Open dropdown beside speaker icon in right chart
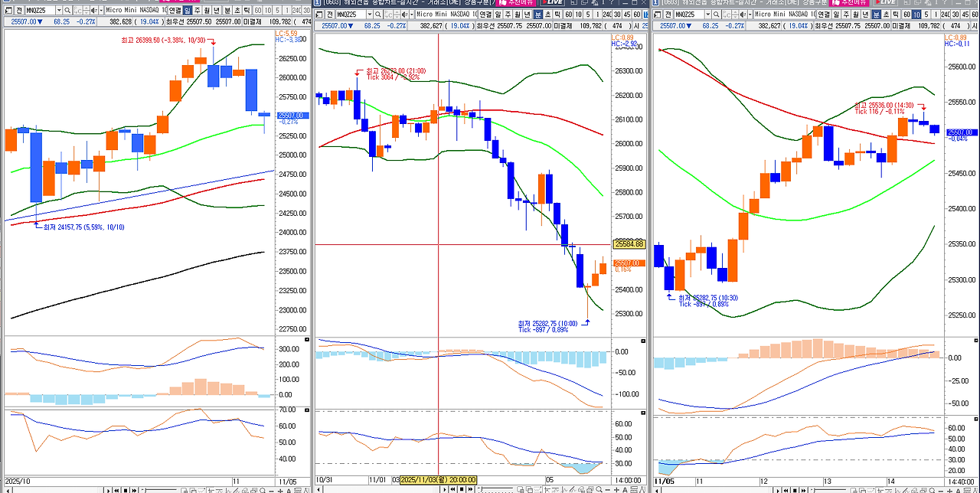Screen dimensions: 980x493 click(x=750, y=15)
